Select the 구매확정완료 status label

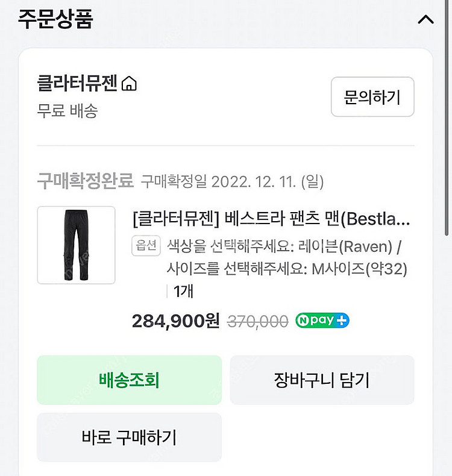[86, 180]
